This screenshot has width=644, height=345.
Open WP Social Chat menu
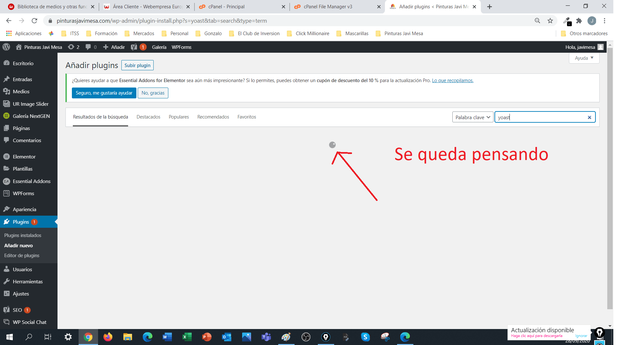(29, 322)
